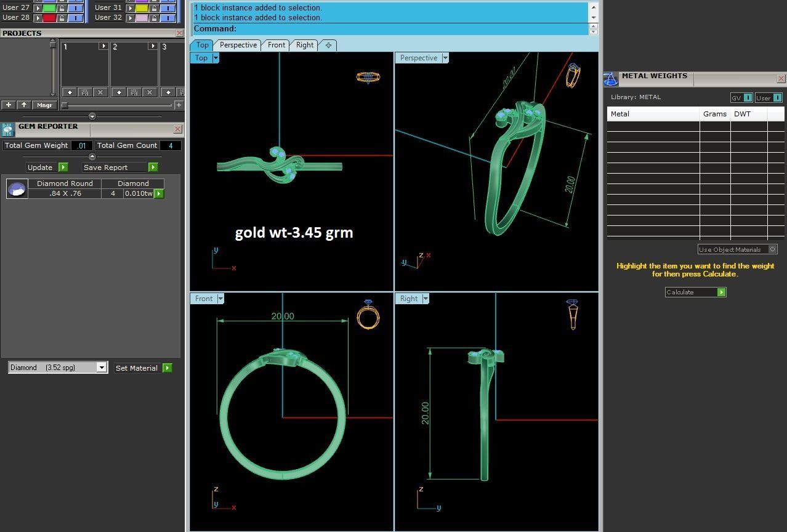
Task: Click the up arrow button left of Mngr
Action: click(x=24, y=105)
